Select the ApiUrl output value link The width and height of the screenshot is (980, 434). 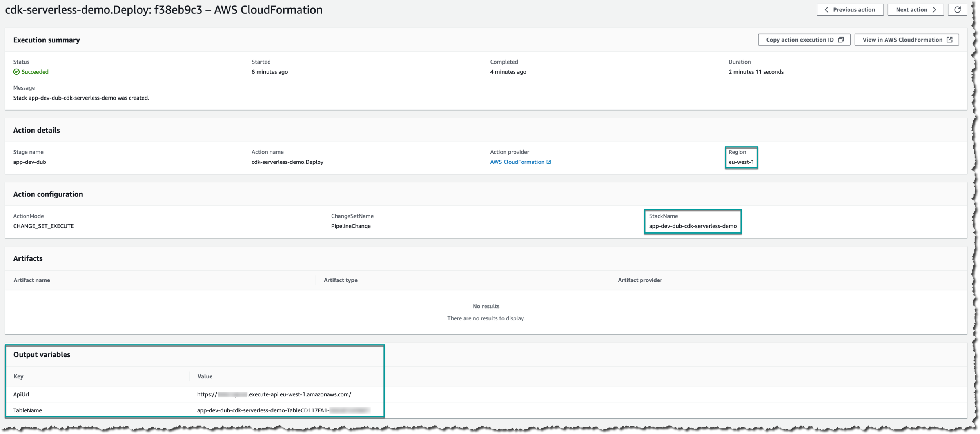[274, 394]
